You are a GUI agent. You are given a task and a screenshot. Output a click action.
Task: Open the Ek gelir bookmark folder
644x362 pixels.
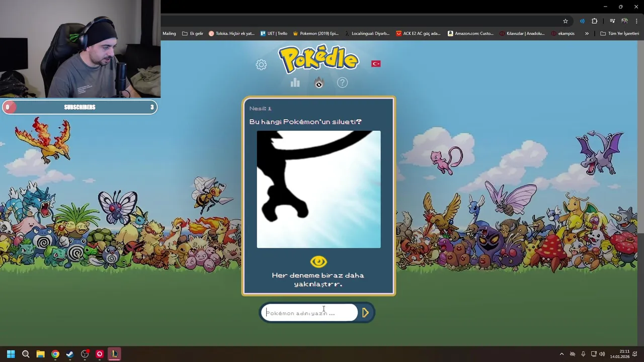tap(193, 34)
